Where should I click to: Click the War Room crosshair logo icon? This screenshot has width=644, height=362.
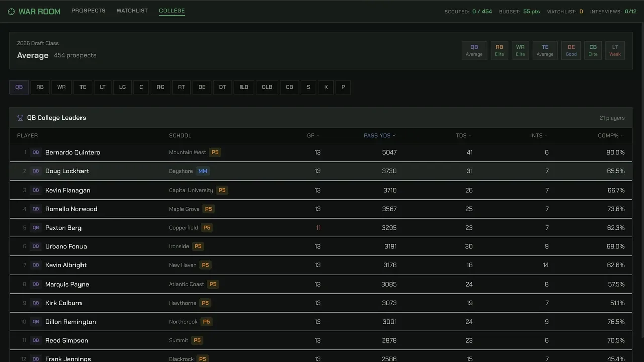pyautogui.click(x=11, y=11)
